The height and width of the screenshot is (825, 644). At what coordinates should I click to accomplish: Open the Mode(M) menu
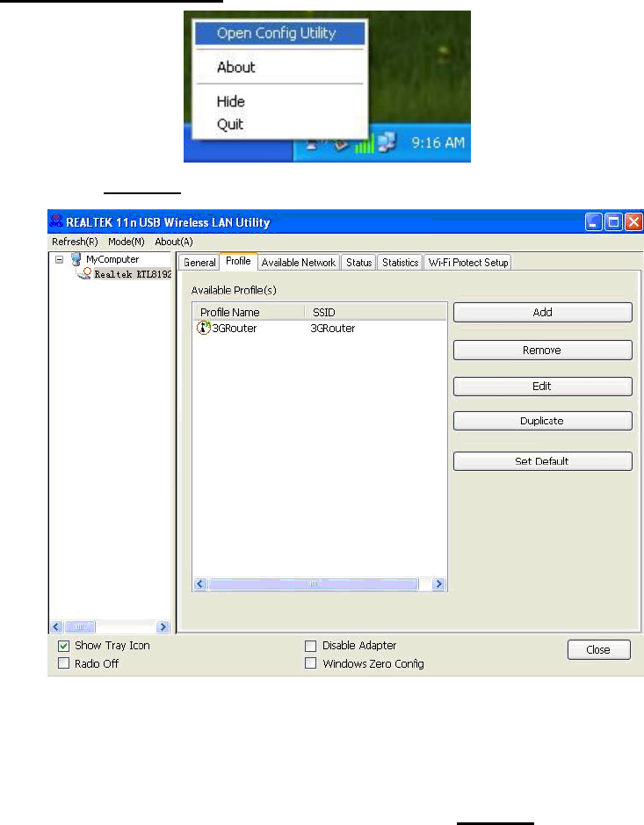(x=127, y=242)
